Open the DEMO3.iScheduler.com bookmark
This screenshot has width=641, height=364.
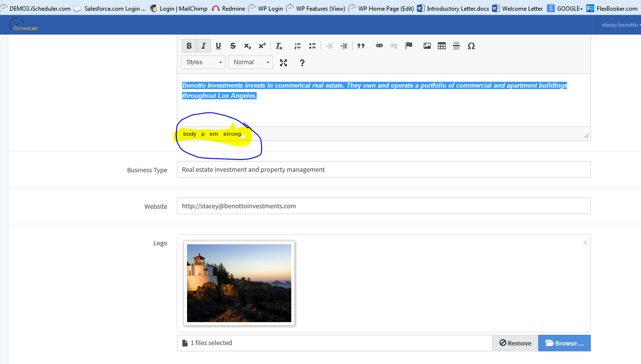click(x=36, y=8)
